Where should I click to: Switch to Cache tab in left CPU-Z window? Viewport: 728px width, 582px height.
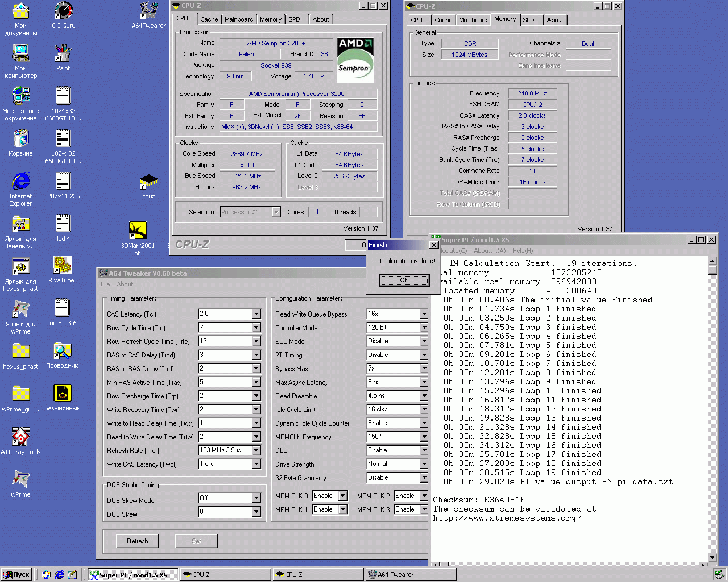click(x=209, y=19)
